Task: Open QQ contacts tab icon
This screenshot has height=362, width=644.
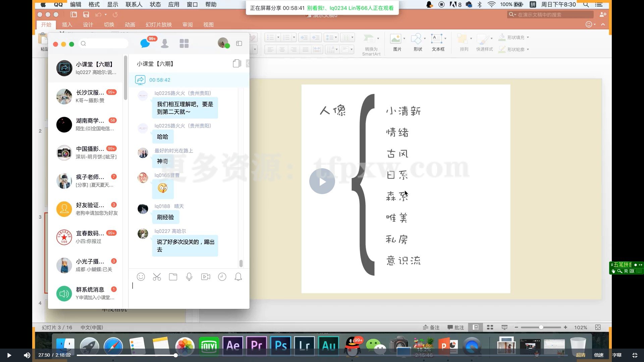Action: tap(165, 44)
